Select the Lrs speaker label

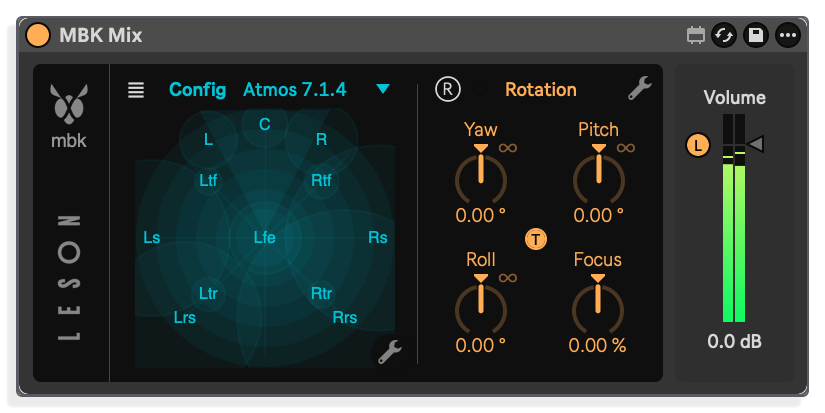(x=185, y=318)
